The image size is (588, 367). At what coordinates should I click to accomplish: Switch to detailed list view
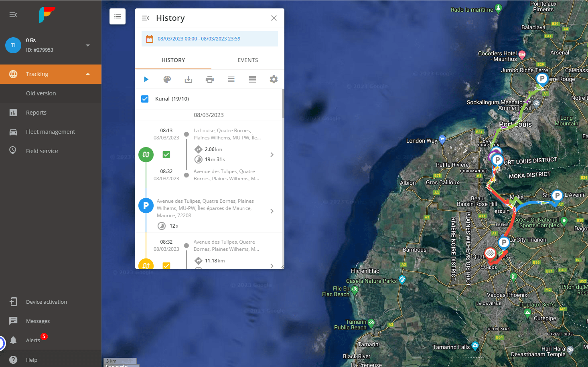click(x=252, y=79)
